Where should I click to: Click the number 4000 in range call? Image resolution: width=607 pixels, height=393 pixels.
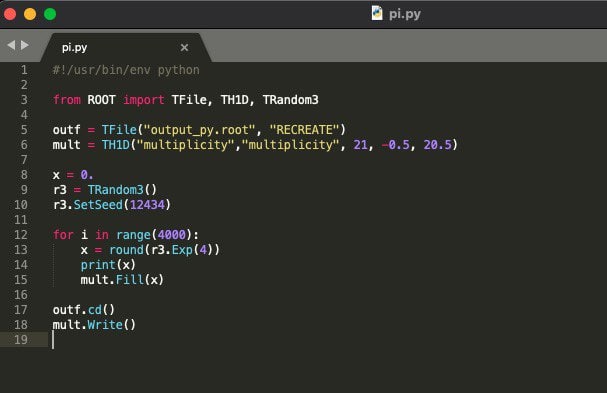171,235
